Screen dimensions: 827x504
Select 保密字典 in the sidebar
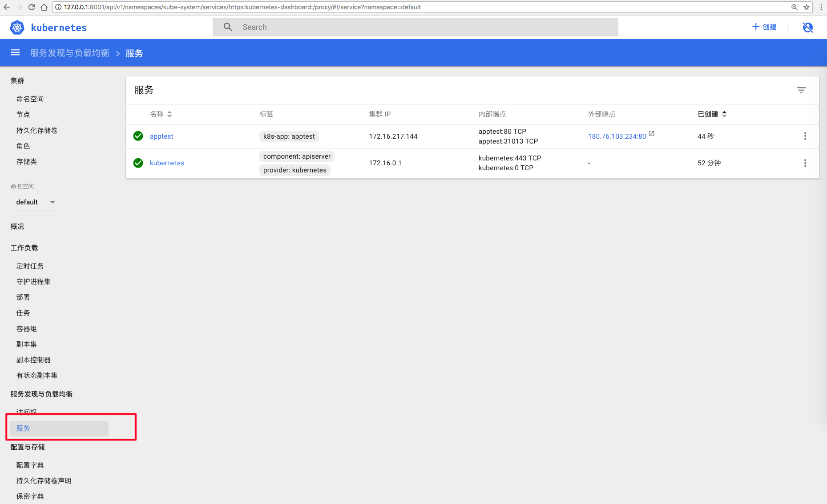(30, 496)
